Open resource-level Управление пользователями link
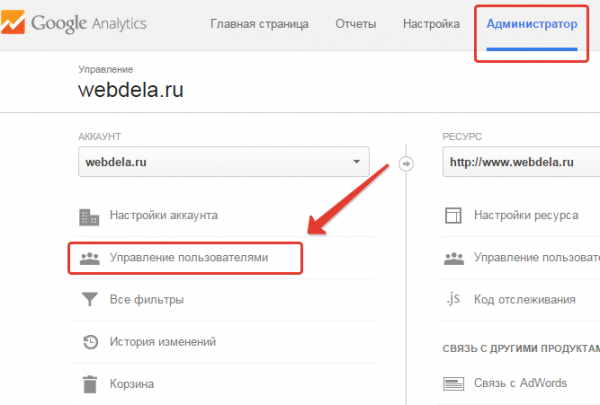The width and height of the screenshot is (600, 405). (537, 257)
